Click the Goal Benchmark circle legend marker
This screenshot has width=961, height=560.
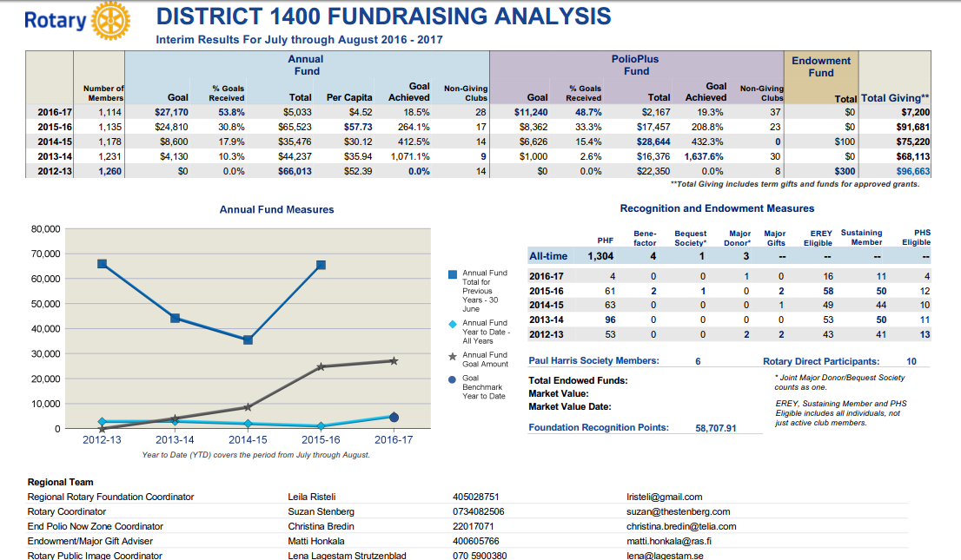(453, 380)
